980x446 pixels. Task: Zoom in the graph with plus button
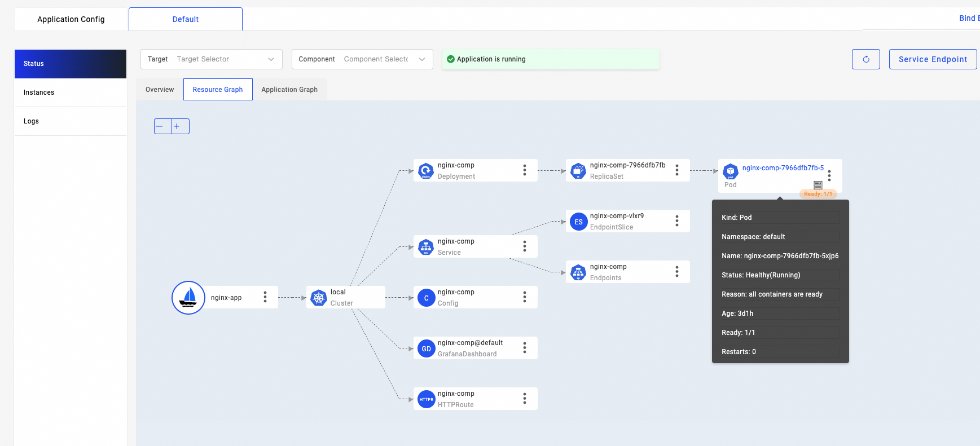pos(180,126)
